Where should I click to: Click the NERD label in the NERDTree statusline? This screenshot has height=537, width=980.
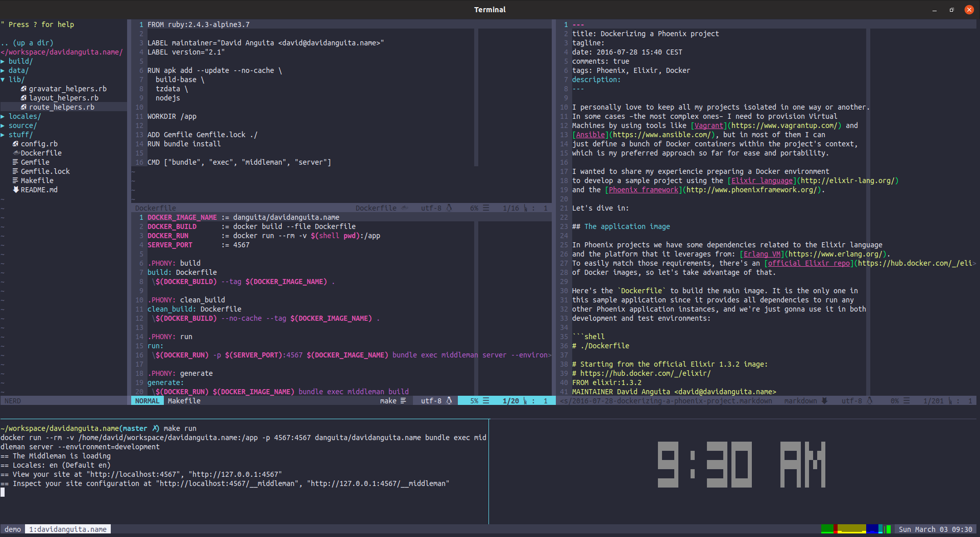pos(13,401)
